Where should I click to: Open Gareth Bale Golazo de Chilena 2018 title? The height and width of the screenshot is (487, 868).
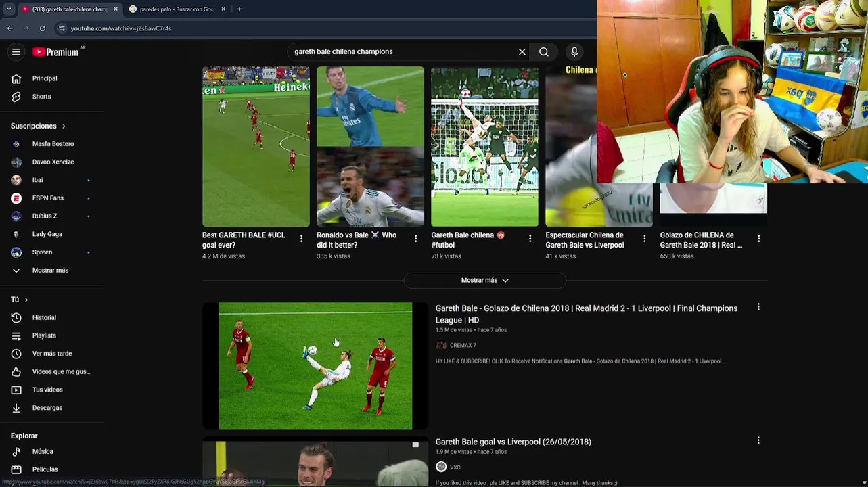[586, 314]
